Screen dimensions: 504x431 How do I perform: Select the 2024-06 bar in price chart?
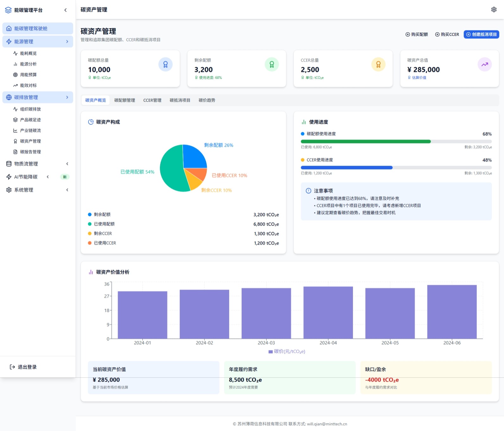(x=452, y=312)
